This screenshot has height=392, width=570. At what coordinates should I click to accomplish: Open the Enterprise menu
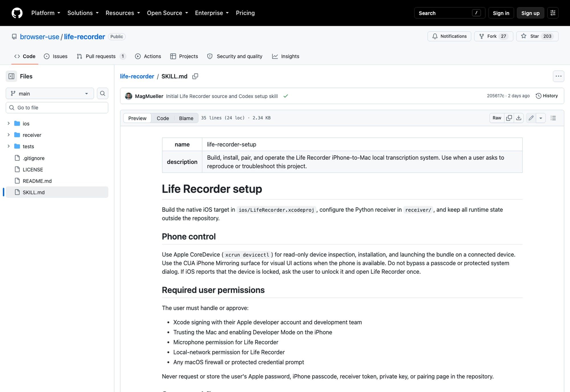pos(212,13)
